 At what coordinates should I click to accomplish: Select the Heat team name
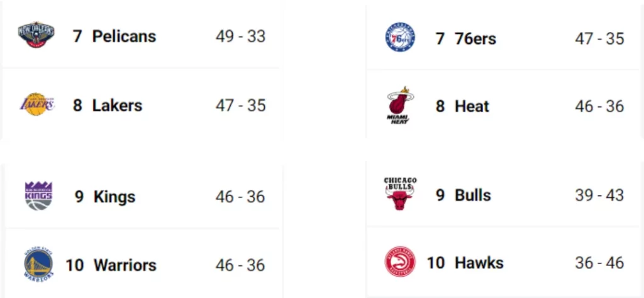tap(472, 106)
